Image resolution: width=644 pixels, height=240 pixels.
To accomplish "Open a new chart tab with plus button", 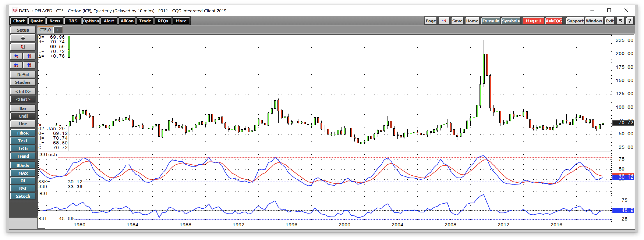I will [x=58, y=30].
